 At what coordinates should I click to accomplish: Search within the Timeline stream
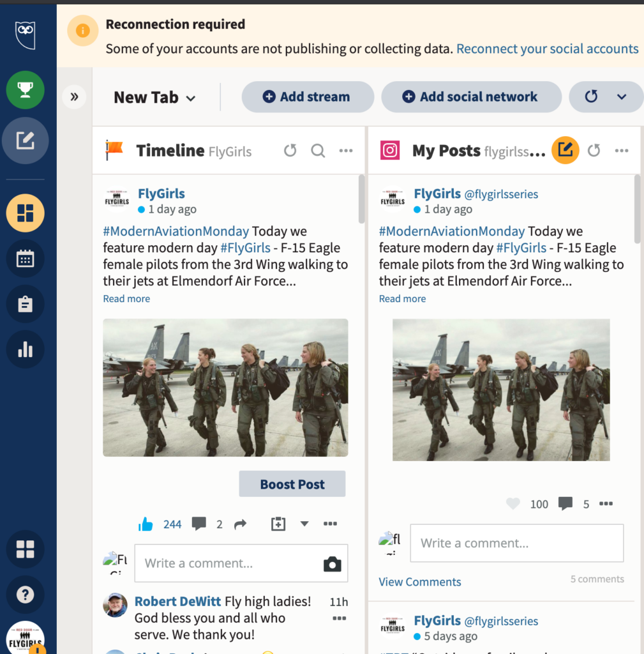pyautogui.click(x=318, y=151)
